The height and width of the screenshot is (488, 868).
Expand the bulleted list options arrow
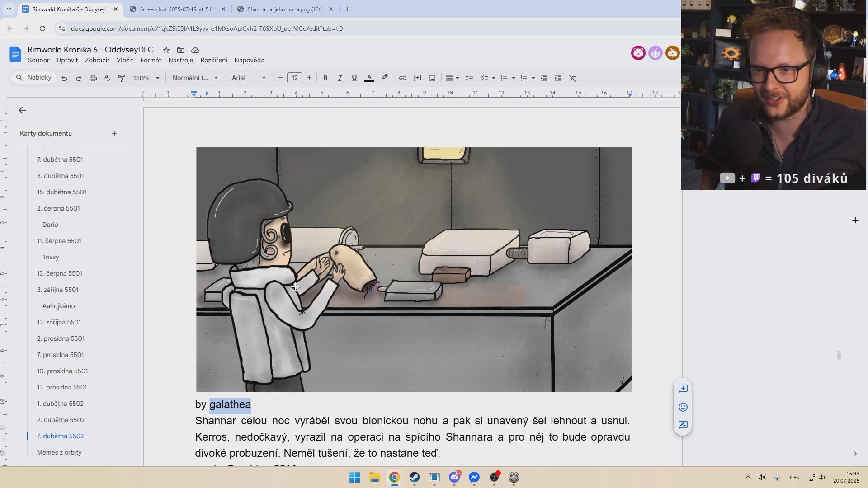click(x=514, y=78)
